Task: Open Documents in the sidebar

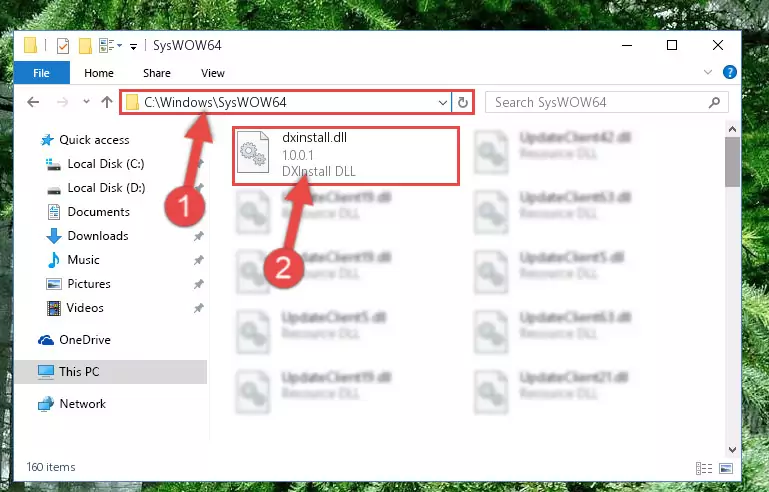Action: coord(99,212)
